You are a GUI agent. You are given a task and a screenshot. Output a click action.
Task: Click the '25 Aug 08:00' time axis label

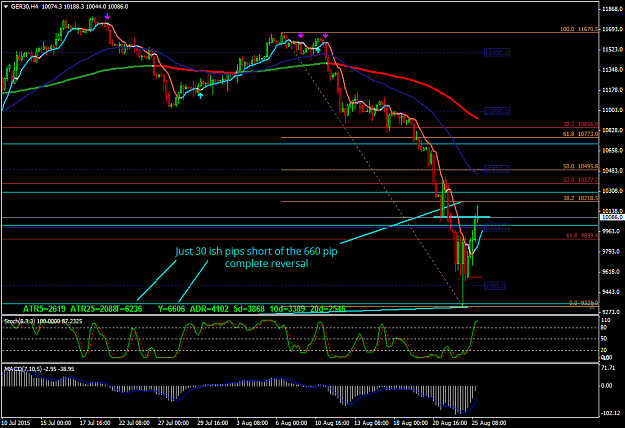(x=489, y=423)
